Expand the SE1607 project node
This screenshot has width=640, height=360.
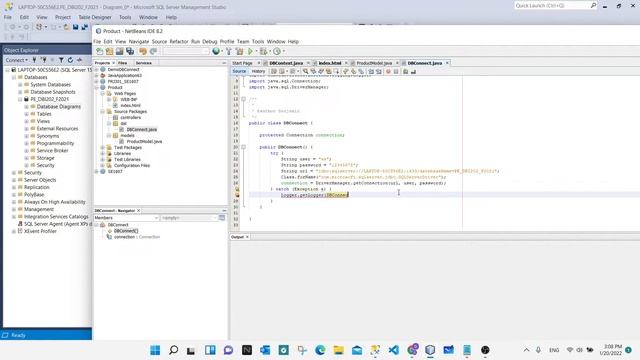97,171
